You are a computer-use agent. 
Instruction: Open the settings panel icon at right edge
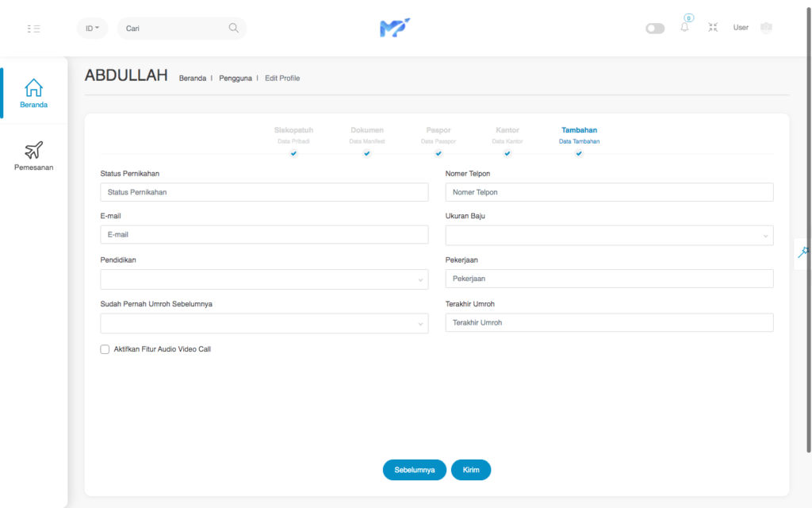coord(803,252)
